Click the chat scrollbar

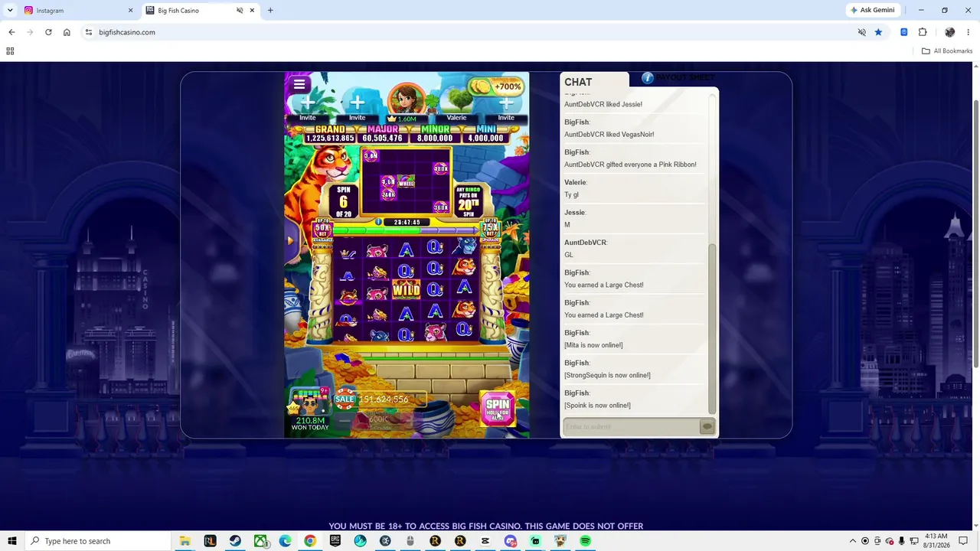(x=712, y=329)
